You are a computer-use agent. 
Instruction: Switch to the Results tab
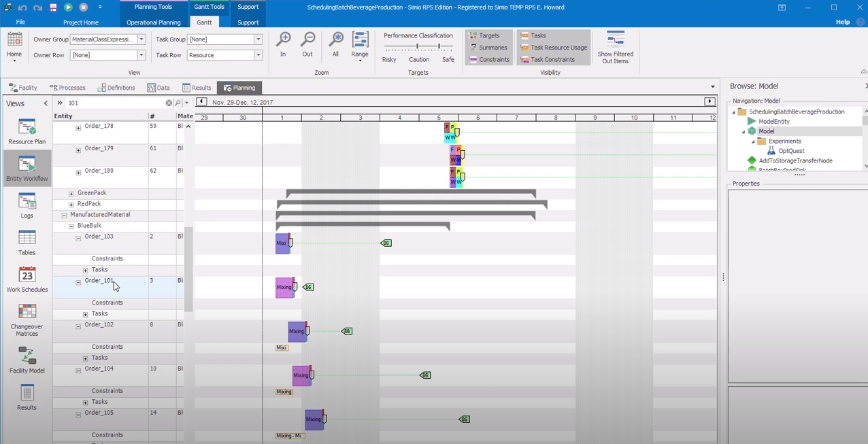(x=197, y=88)
